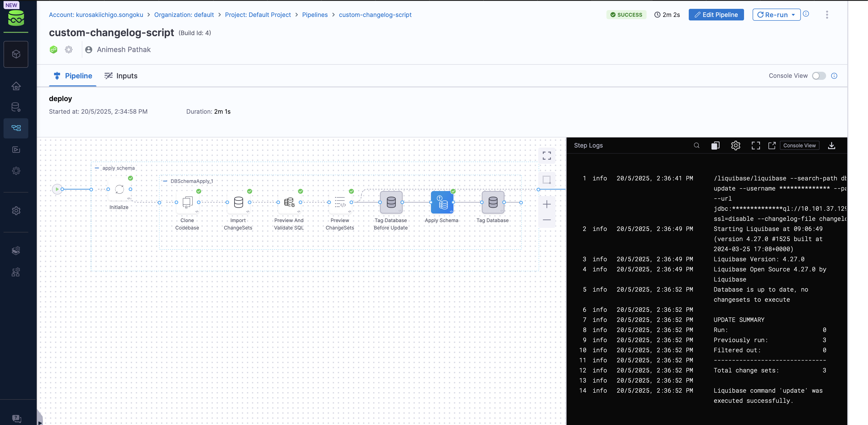Select the Apply Schema pipeline step
The image size is (868, 425).
point(442,202)
